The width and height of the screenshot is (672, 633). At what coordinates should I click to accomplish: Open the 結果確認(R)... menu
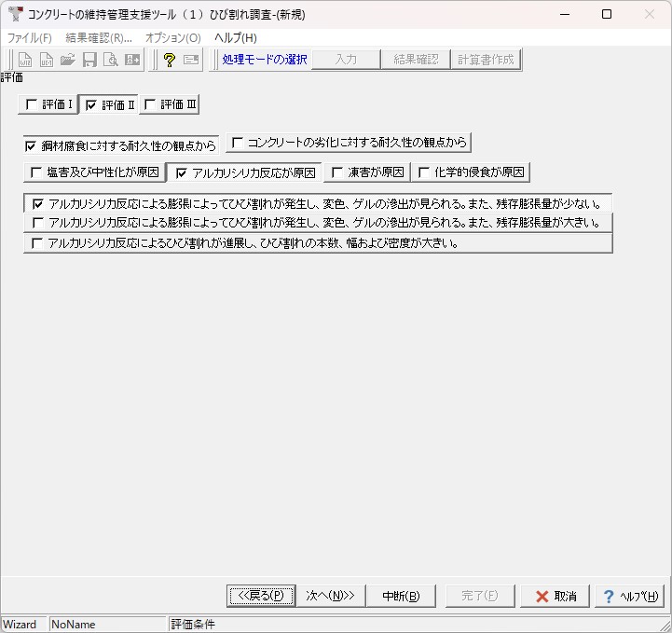tap(99, 37)
